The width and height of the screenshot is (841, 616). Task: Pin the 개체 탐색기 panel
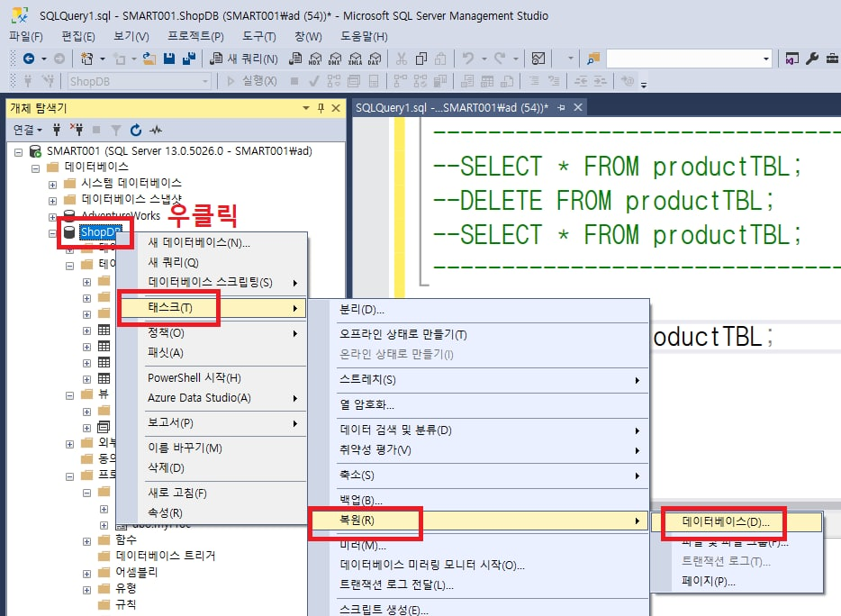click(x=321, y=108)
